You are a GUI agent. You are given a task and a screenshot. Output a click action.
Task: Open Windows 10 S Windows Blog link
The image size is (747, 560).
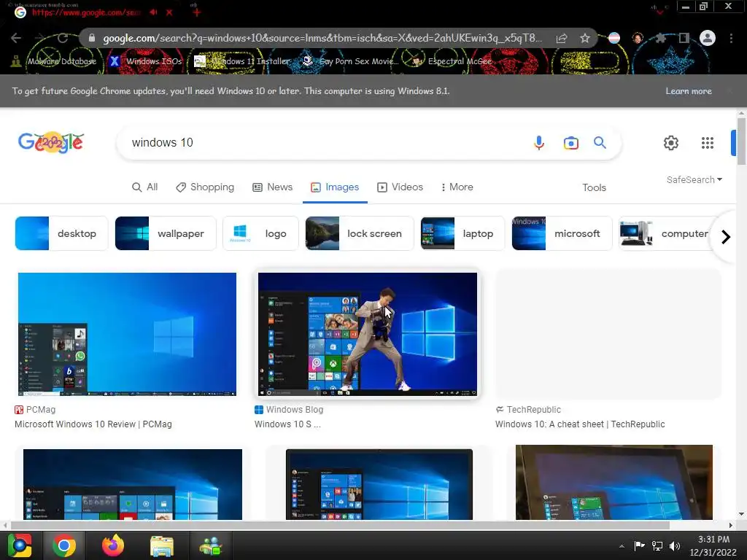[x=287, y=424]
